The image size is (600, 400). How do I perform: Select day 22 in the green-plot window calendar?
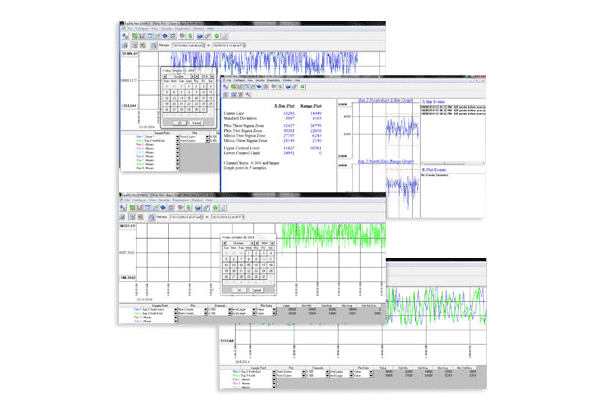248,271
